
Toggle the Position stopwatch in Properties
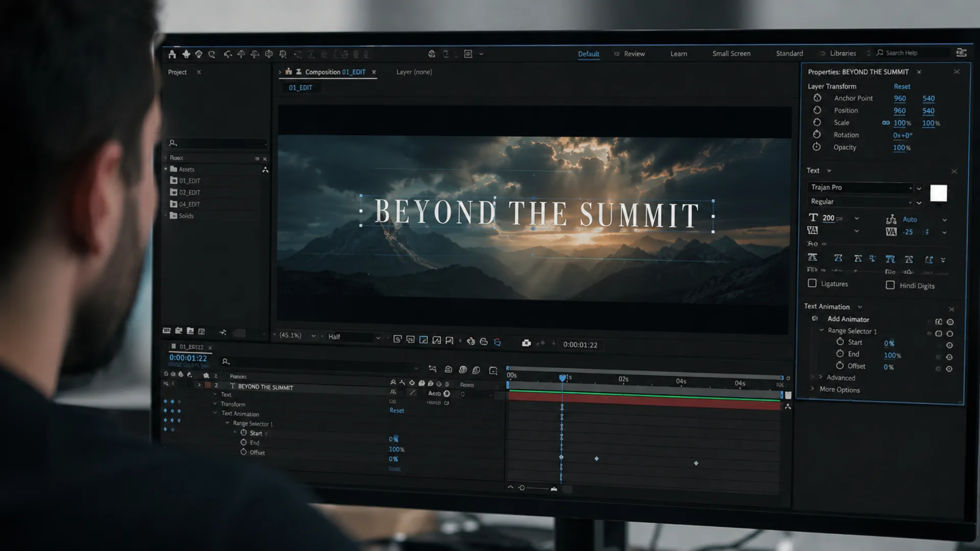pos(817,110)
